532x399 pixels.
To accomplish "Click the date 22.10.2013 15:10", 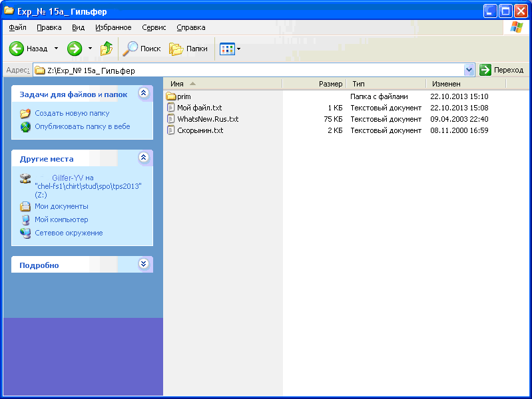I will click(x=459, y=96).
